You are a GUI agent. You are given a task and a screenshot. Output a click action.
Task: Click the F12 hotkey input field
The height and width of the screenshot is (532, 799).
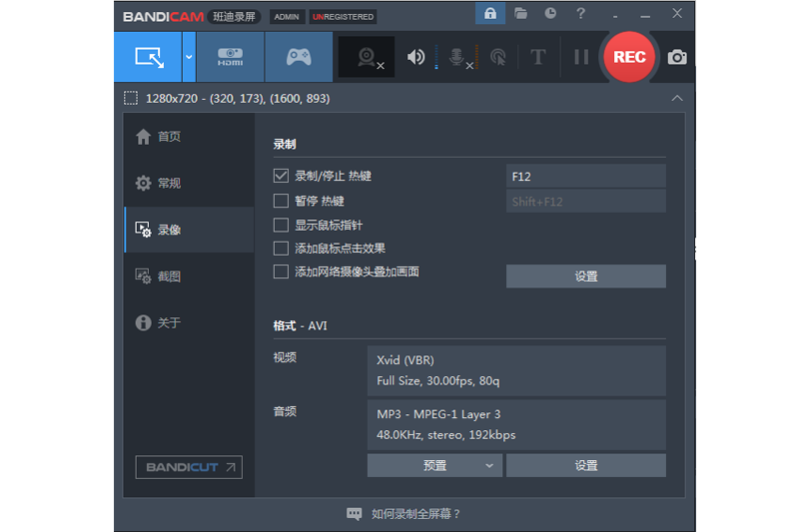tap(585, 176)
